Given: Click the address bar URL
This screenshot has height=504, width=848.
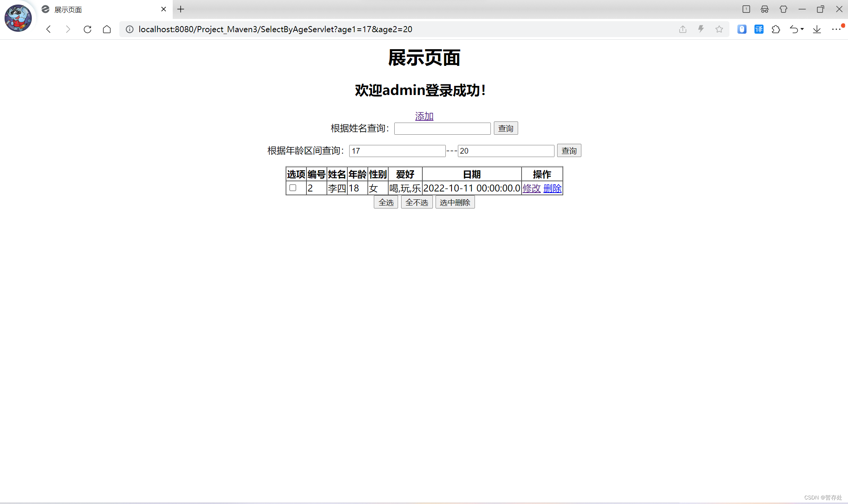Looking at the screenshot, I should pos(275,29).
